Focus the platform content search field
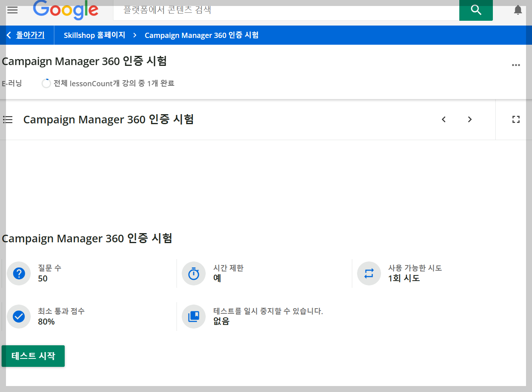The height and width of the screenshot is (392, 532). click(286, 10)
